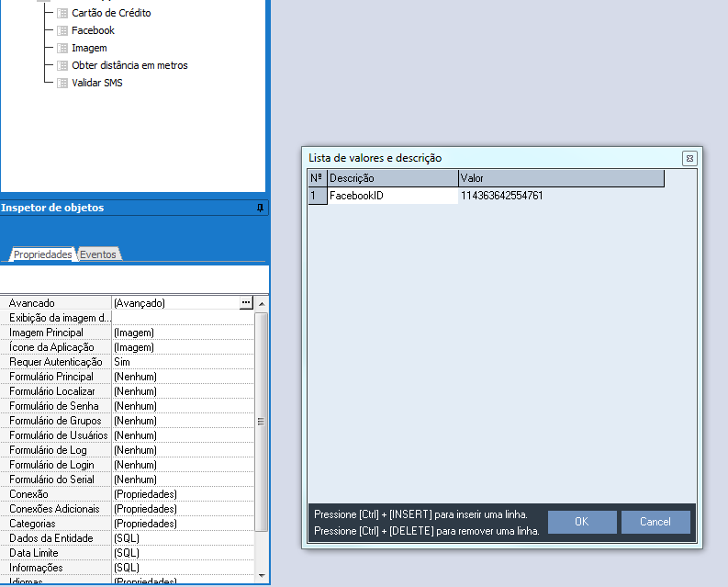Switch to the Eventos tab
The height and width of the screenshot is (587, 728).
coord(99,254)
